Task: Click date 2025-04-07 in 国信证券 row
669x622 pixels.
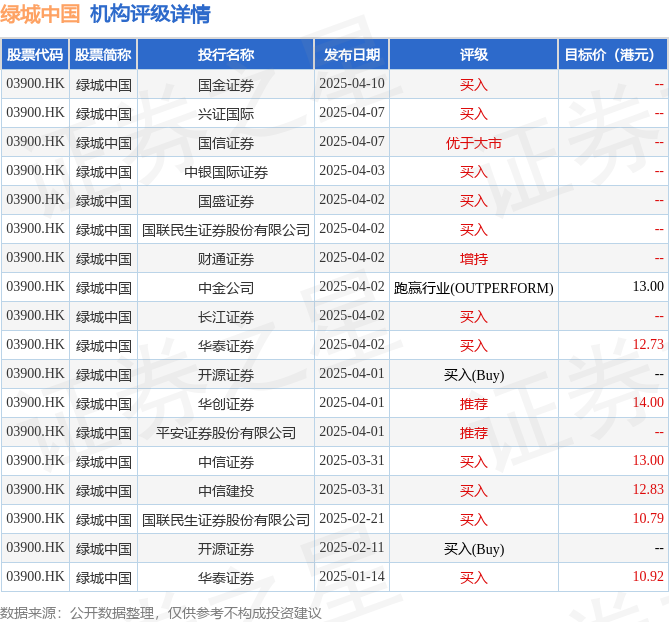Action: [352, 142]
